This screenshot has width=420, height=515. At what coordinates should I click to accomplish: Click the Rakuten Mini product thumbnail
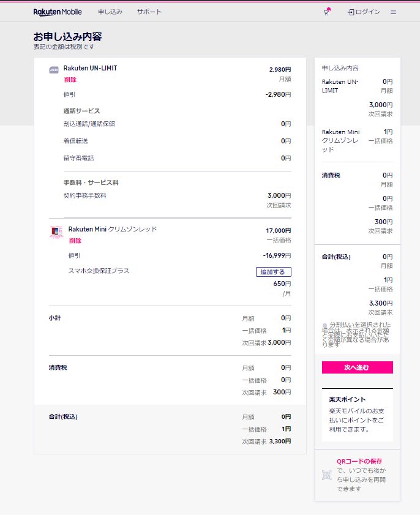click(56, 231)
